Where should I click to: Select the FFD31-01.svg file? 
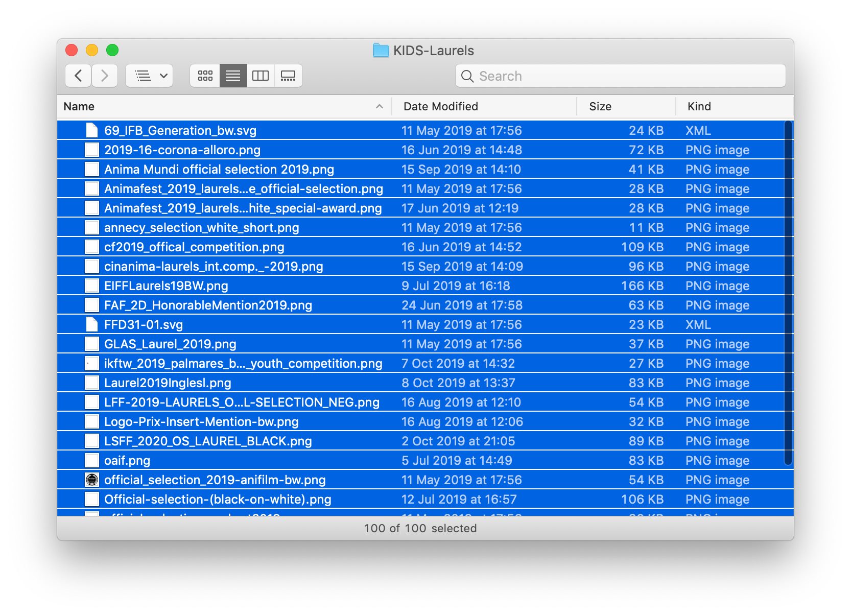pos(144,324)
